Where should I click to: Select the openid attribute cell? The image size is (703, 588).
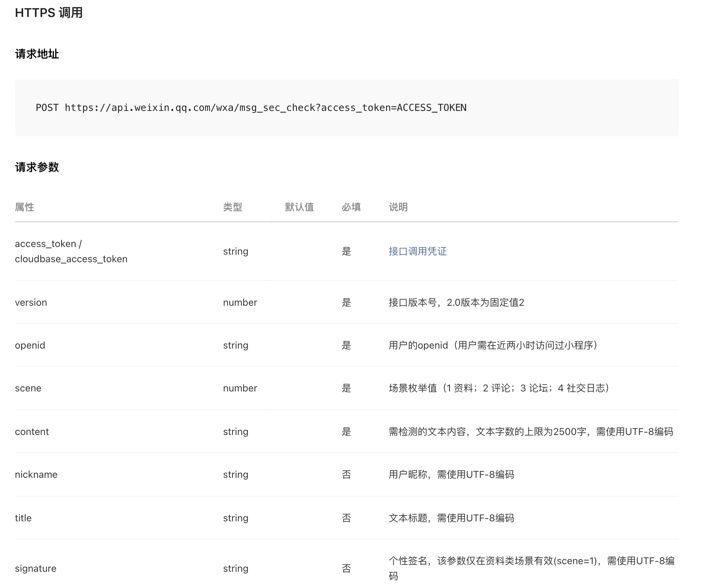(x=30, y=345)
